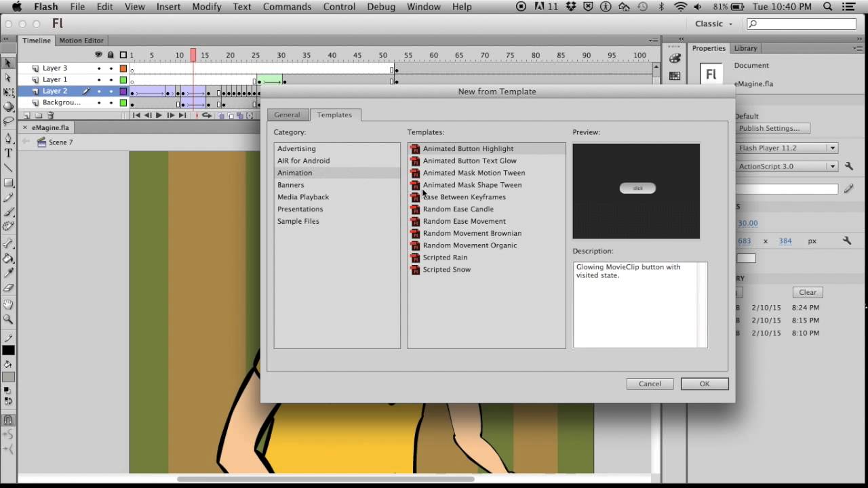Switch to the General tab in the dialog
This screenshot has height=488, width=868.
pyautogui.click(x=287, y=115)
